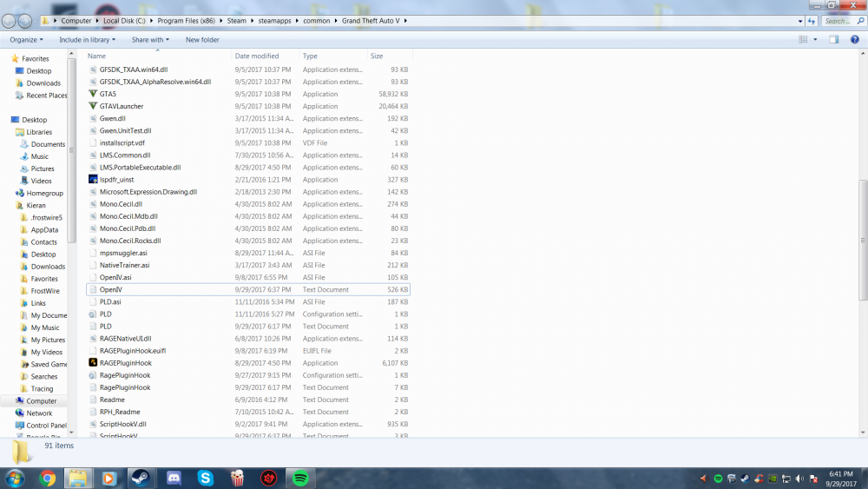The height and width of the screenshot is (489, 868).
Task: Click the Search box in Explorer
Action: tap(843, 21)
